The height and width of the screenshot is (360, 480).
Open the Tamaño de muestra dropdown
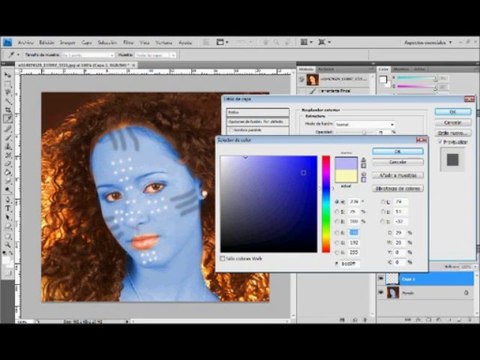pyautogui.click(x=88, y=55)
